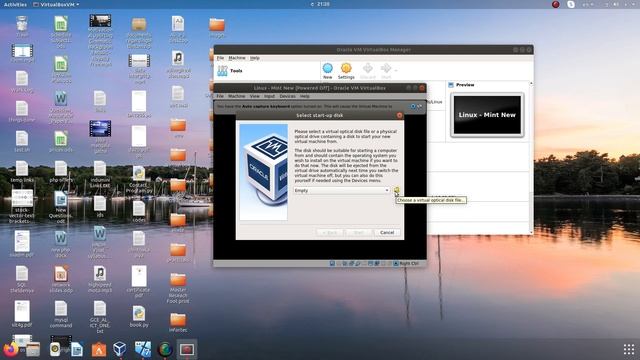Viewport: 640px width, 360px height.
Task: Cancel the Select start-up disk dialog
Action: (x=387, y=232)
